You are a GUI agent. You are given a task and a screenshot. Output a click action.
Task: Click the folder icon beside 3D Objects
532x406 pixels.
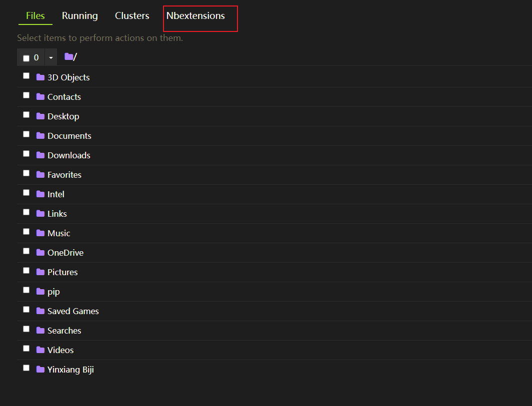40,77
